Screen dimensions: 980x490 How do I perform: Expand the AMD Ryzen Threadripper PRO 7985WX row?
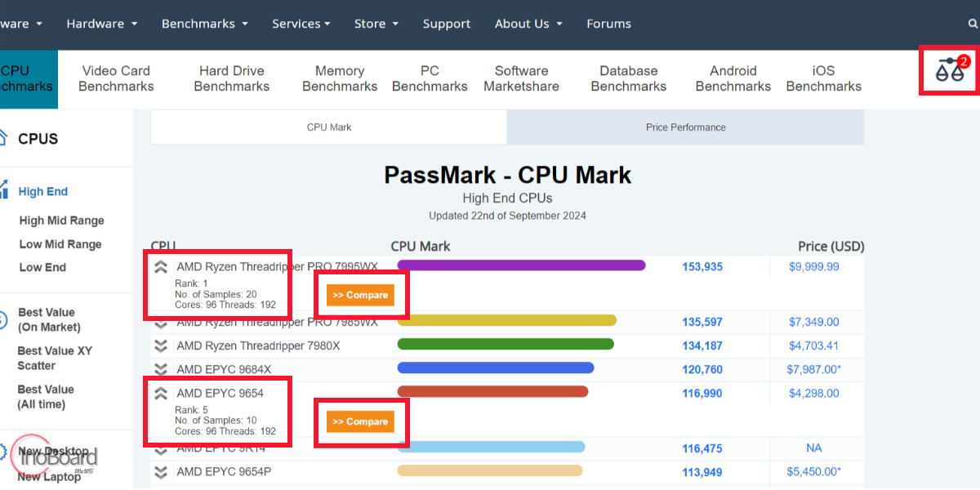click(161, 323)
